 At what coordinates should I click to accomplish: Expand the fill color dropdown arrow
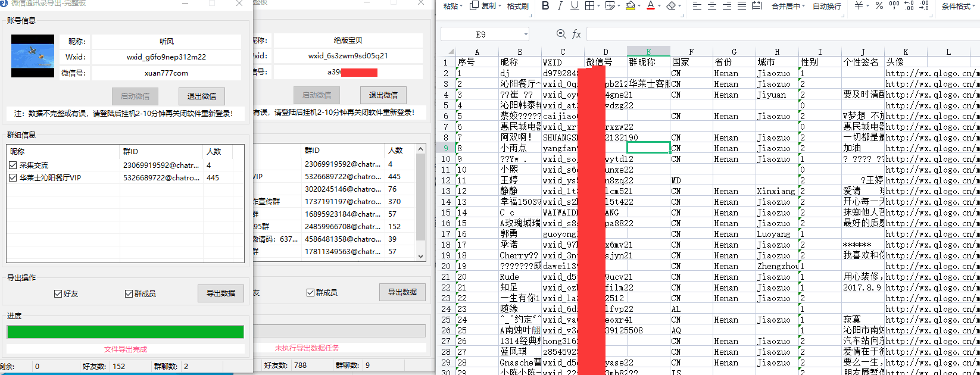coord(639,6)
